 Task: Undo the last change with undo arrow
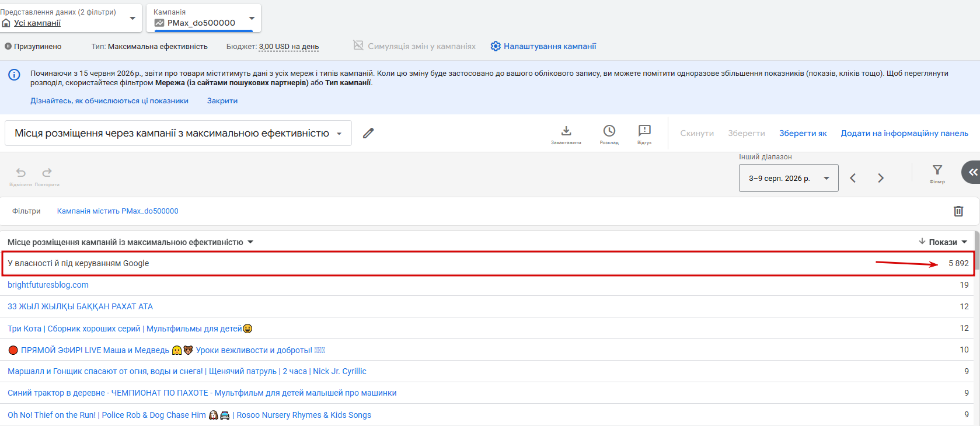21,173
